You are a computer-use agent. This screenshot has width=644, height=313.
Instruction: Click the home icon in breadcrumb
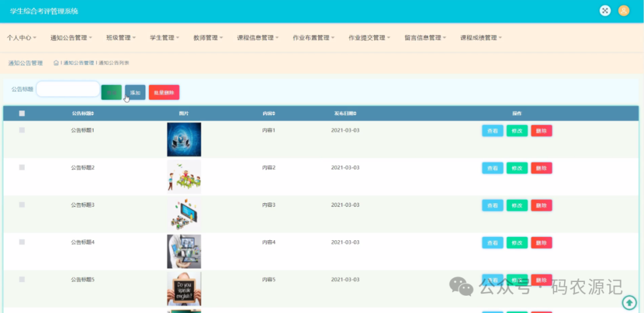click(x=56, y=63)
